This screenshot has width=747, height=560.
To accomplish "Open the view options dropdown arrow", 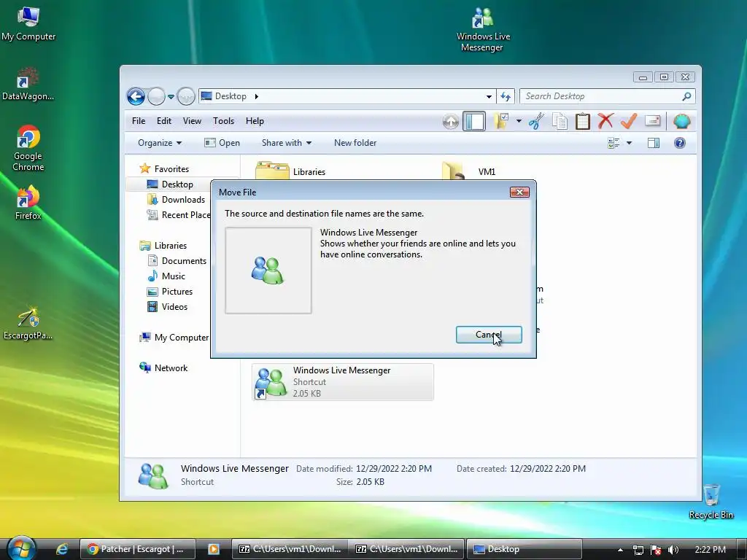I will point(629,143).
